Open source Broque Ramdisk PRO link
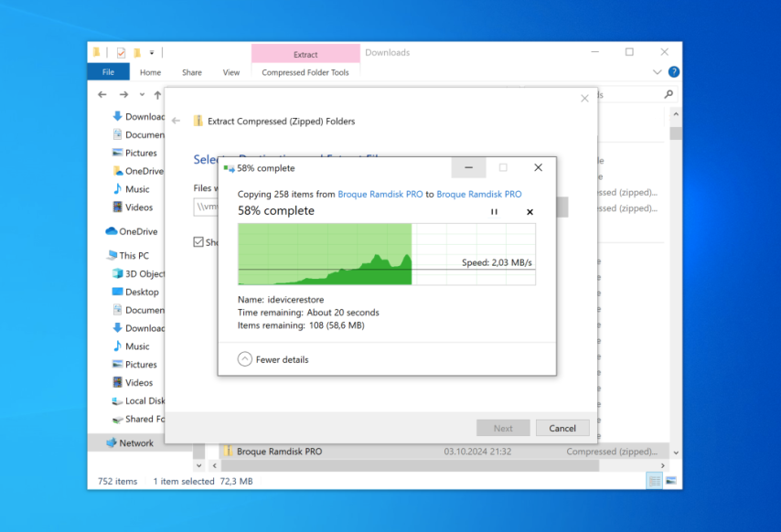The height and width of the screenshot is (532, 781). (380, 194)
